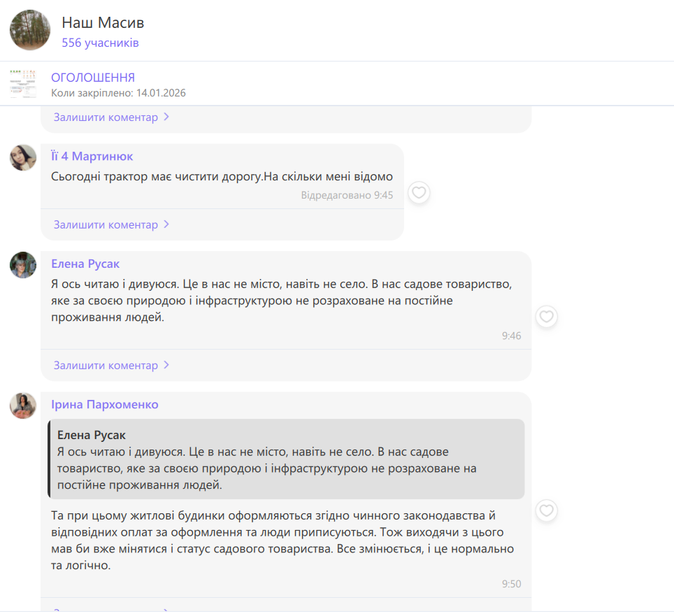674x616 pixels.
Task: Open the Наш Масив group avatar
Action: pos(29,31)
